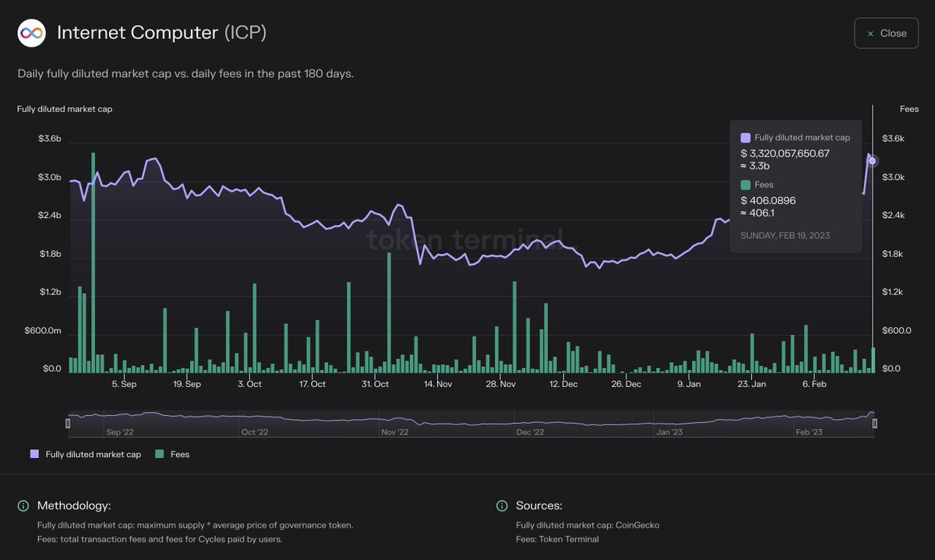Click the left handle of the timeline range selector

pyautogui.click(x=69, y=423)
